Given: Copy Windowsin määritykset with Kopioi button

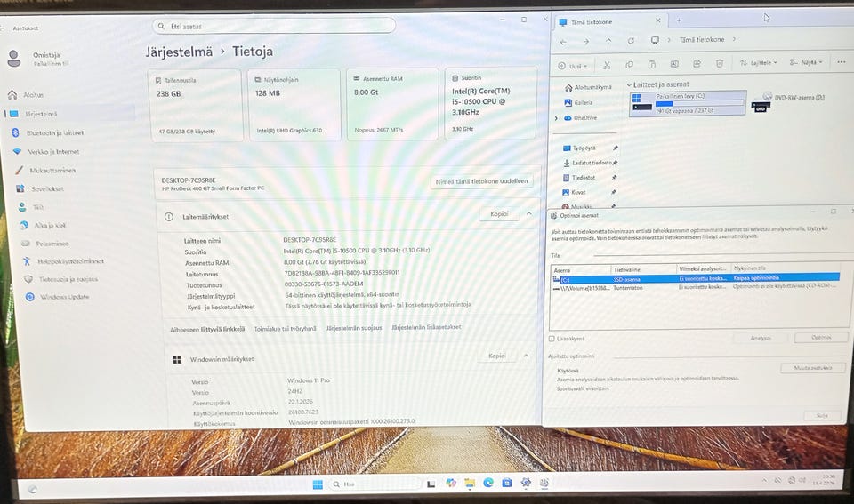Looking at the screenshot, I should [x=496, y=356].
